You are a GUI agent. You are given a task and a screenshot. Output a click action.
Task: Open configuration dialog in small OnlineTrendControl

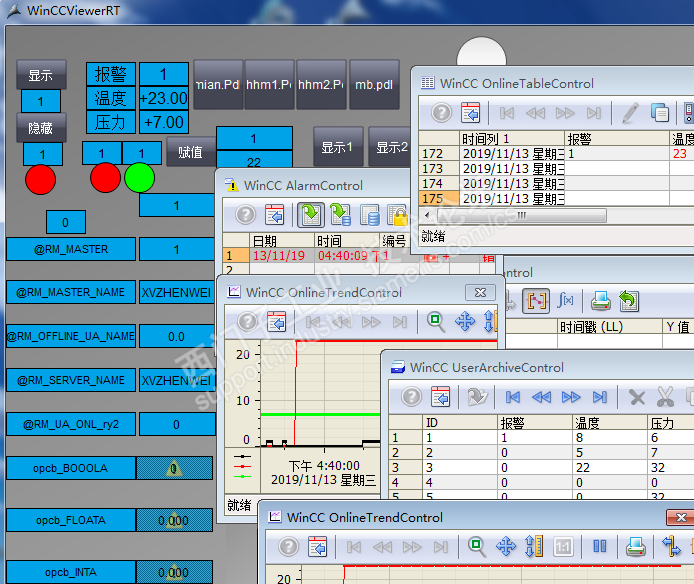[x=277, y=322]
